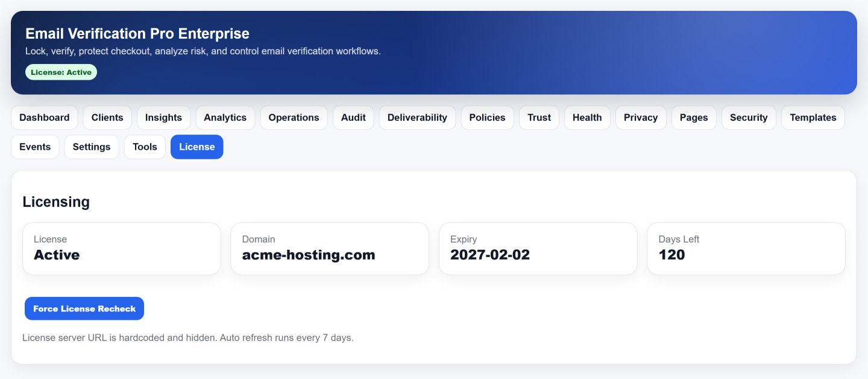Click the acme-hosting.com domain value
868x379 pixels.
click(309, 255)
